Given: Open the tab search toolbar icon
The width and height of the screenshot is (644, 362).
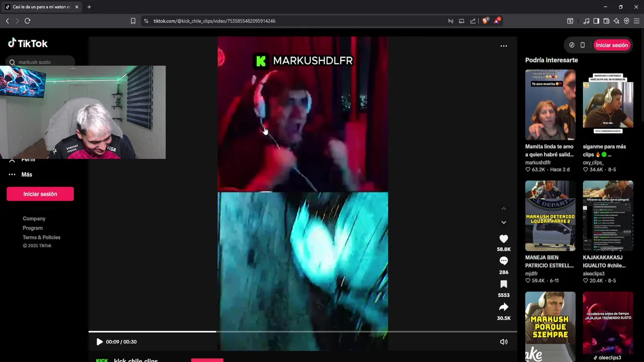Looking at the screenshot, I should point(570,21).
